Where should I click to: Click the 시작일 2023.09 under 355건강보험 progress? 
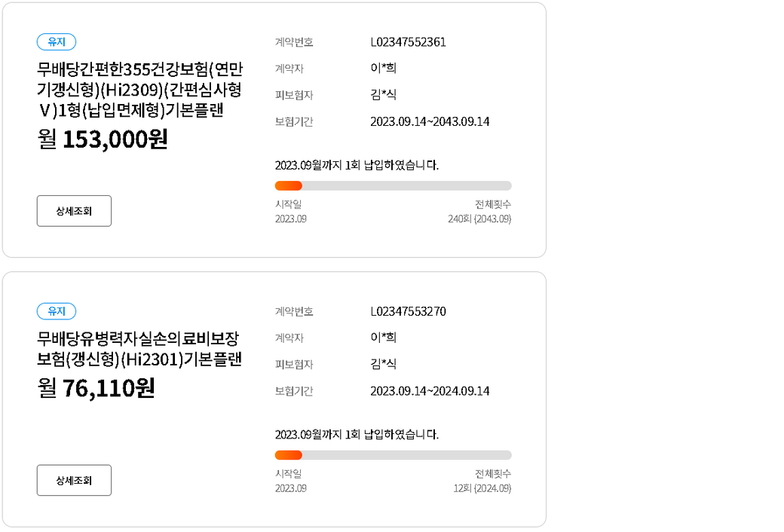tap(290, 219)
